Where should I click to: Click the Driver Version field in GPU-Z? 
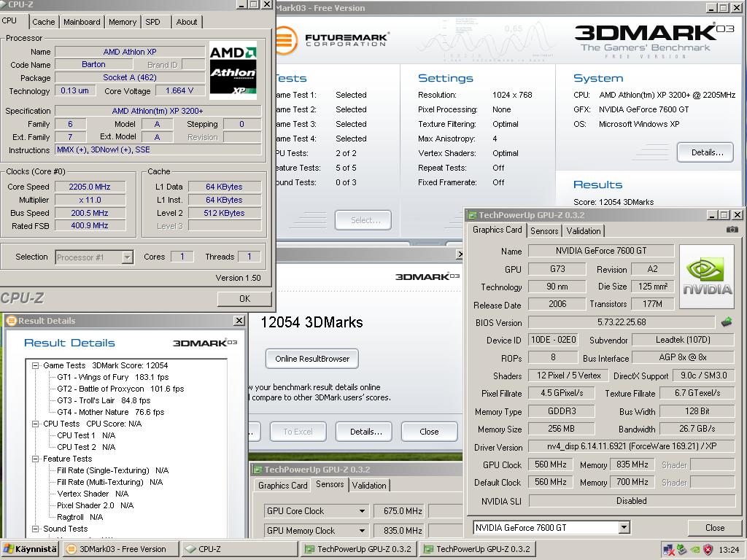point(631,447)
